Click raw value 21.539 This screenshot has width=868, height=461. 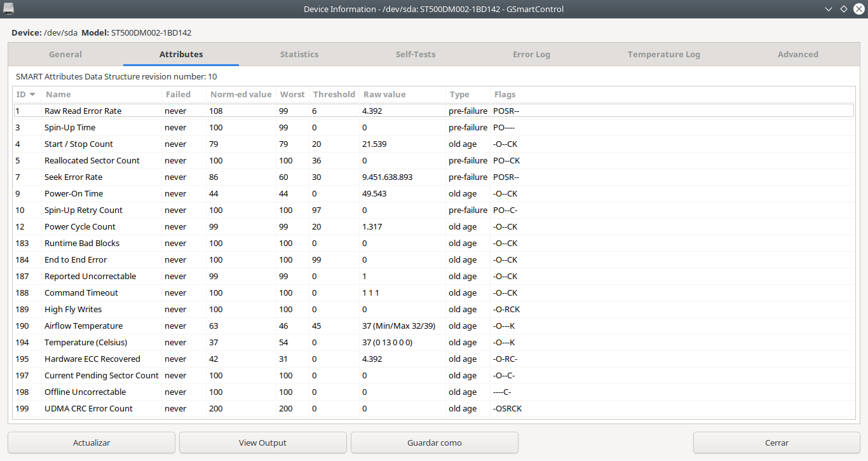[x=374, y=144]
